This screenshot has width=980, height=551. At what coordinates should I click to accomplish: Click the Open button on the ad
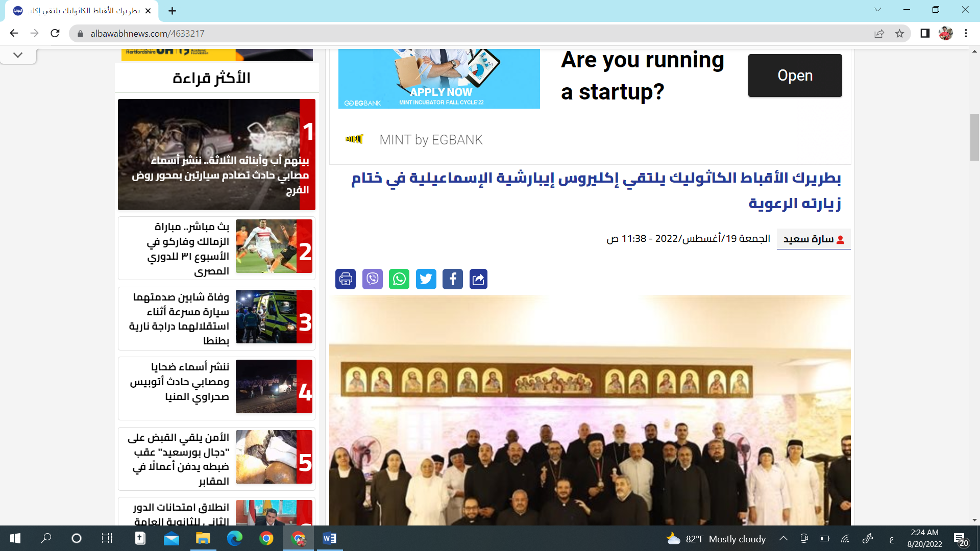click(x=795, y=76)
